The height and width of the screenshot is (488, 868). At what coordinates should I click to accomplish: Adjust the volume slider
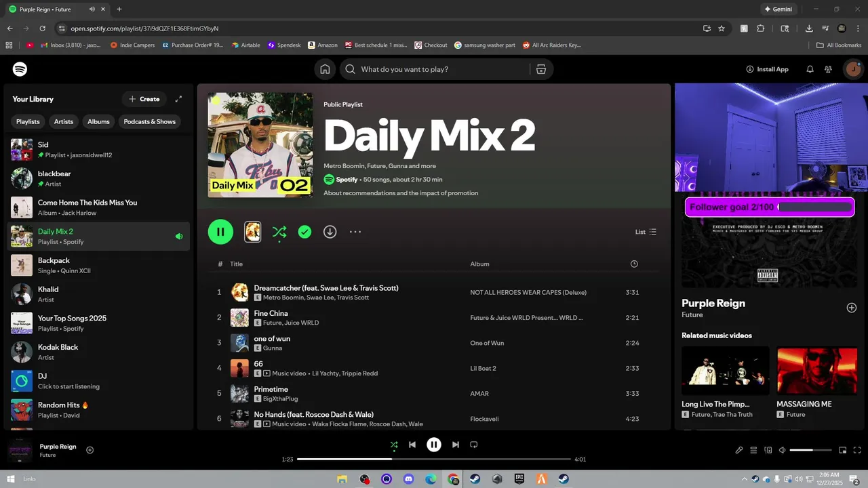pos(810,450)
